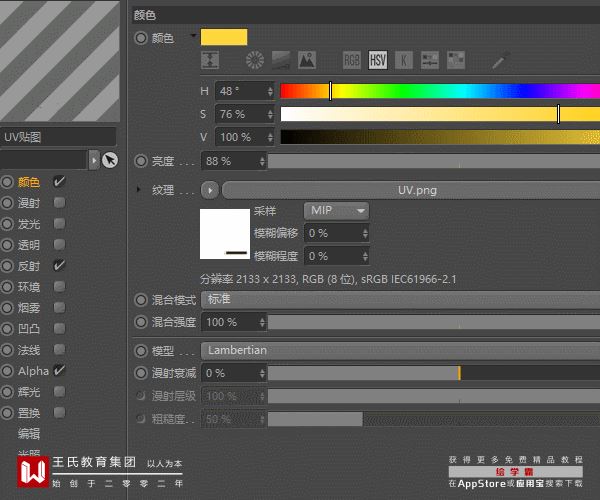The image size is (600, 500).
Task: Click the H value stepper arrows
Action: pos(270,91)
